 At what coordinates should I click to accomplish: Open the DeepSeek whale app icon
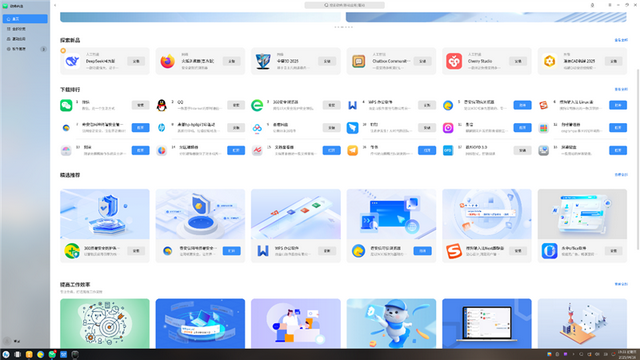(72, 61)
